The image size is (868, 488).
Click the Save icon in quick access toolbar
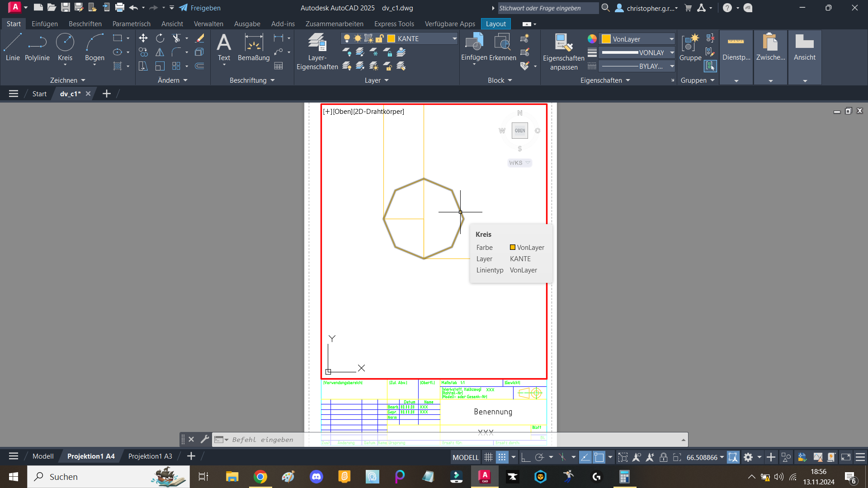tap(66, 8)
